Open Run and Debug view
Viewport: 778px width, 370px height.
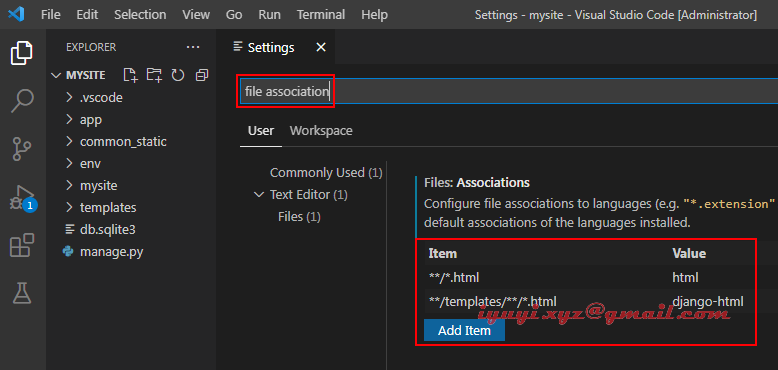click(x=22, y=198)
